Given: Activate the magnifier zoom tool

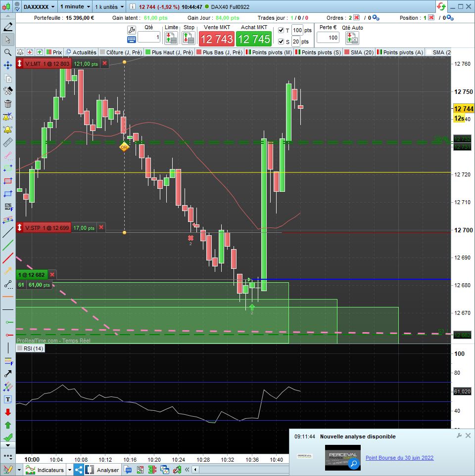Looking at the screenshot, I should [8, 52].
